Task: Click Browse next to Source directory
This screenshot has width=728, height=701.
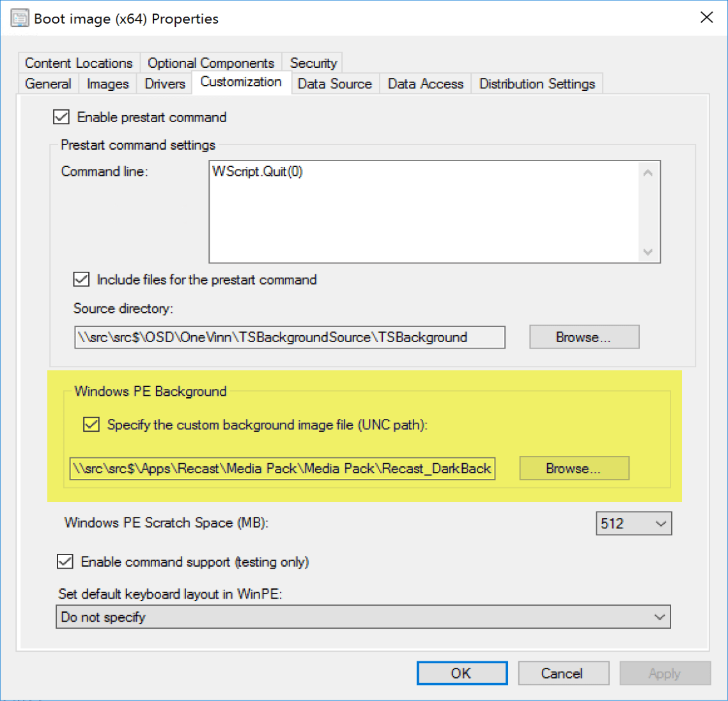Action: pos(583,336)
